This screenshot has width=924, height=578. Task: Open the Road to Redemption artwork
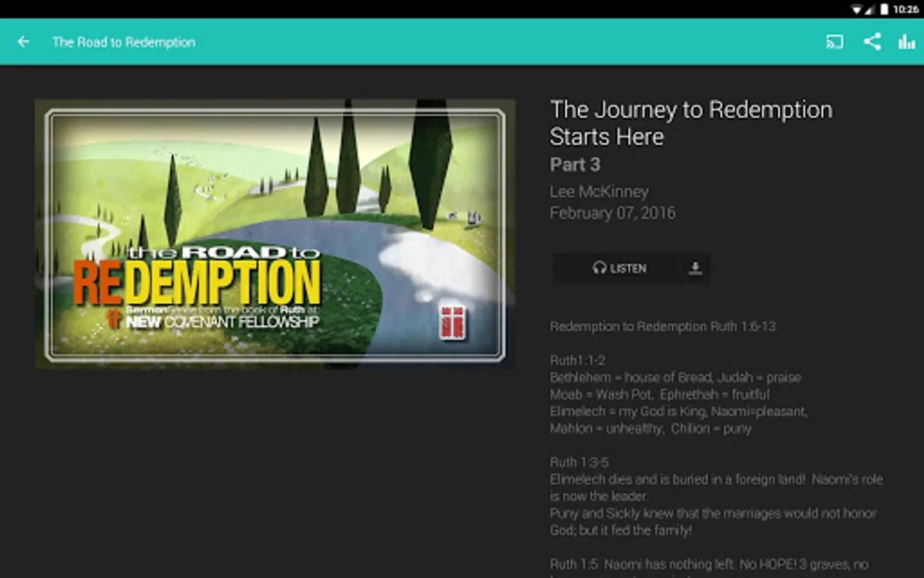275,234
